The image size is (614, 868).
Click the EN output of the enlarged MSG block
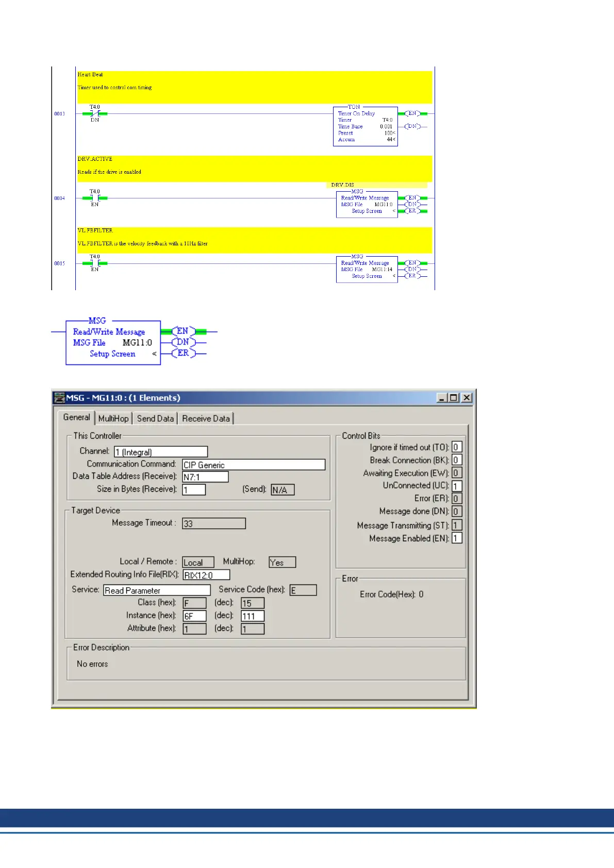pos(183,331)
